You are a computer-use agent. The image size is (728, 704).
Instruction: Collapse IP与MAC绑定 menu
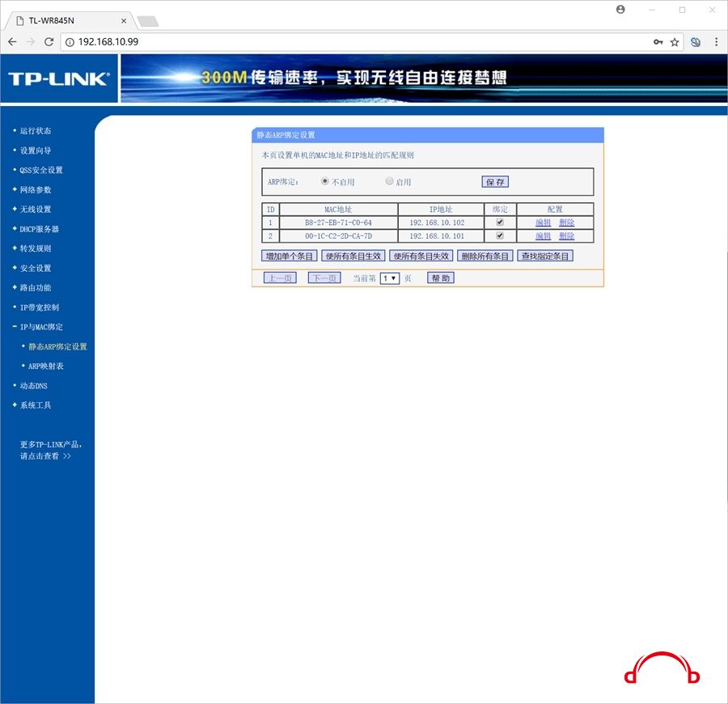click(41, 327)
